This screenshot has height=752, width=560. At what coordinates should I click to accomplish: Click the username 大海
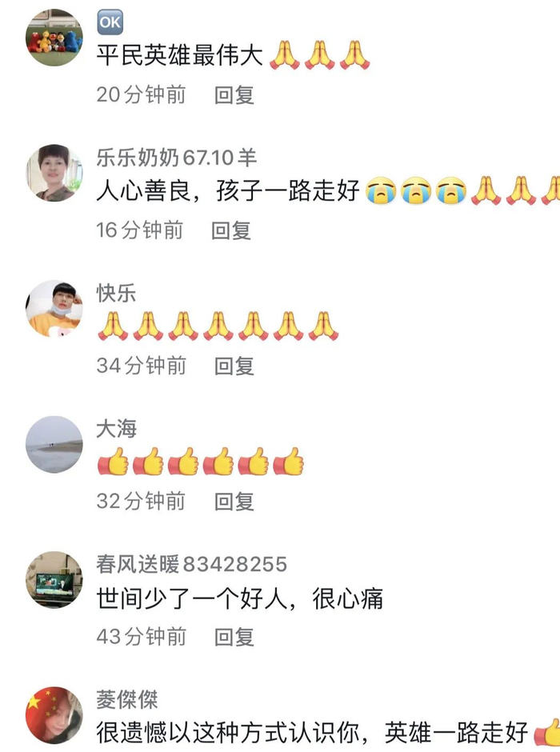117,428
